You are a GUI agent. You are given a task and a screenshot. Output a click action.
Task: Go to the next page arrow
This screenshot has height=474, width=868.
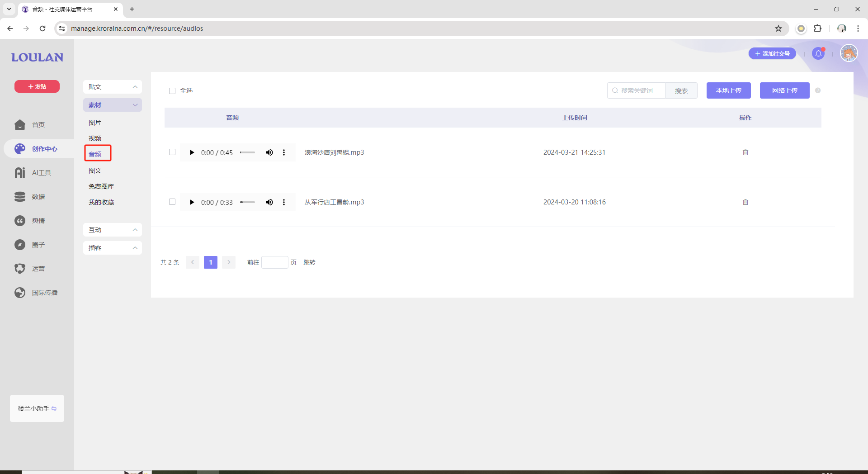(229, 262)
